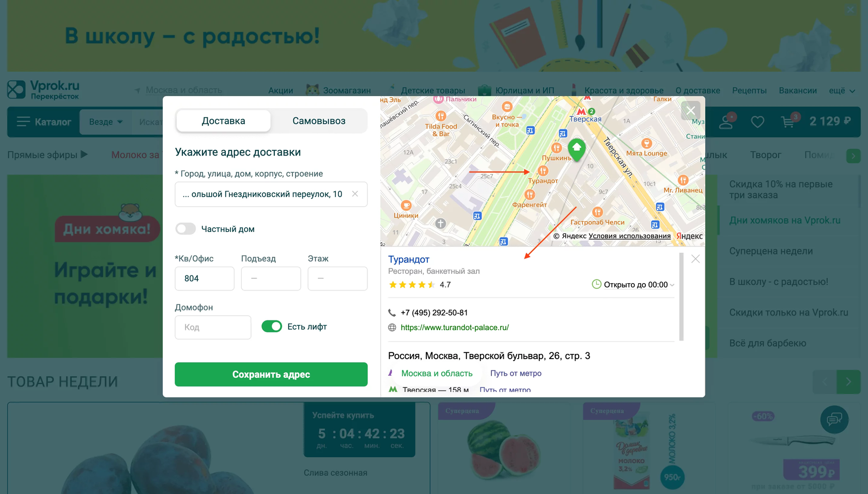Select the Фаренгейт restaurant map pin

tap(530, 194)
